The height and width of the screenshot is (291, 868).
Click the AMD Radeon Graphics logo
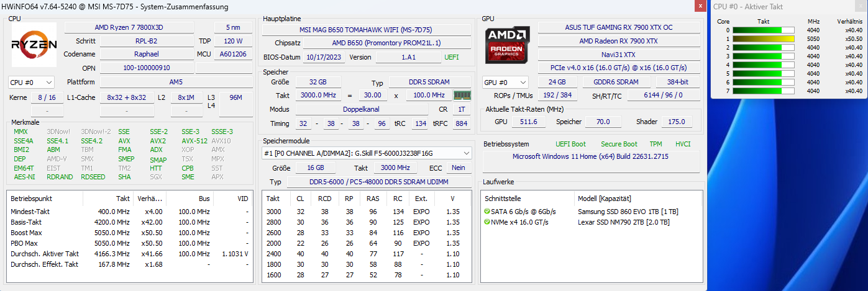click(508, 45)
